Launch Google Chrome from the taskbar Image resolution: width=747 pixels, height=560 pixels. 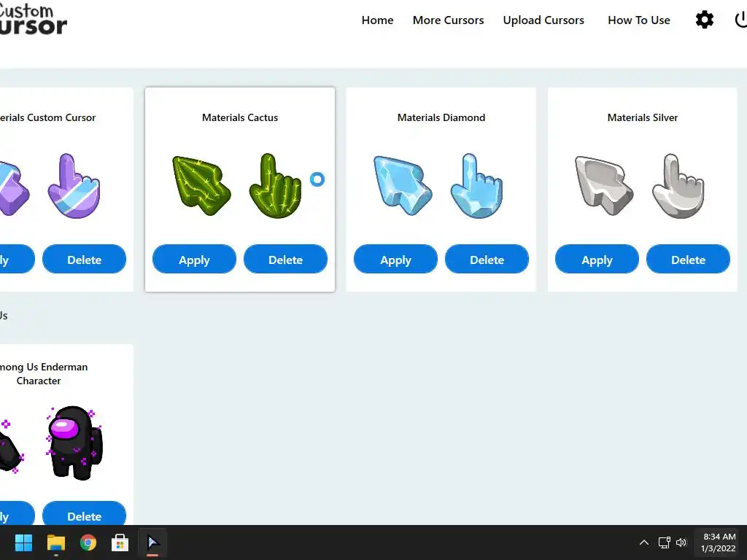88,542
